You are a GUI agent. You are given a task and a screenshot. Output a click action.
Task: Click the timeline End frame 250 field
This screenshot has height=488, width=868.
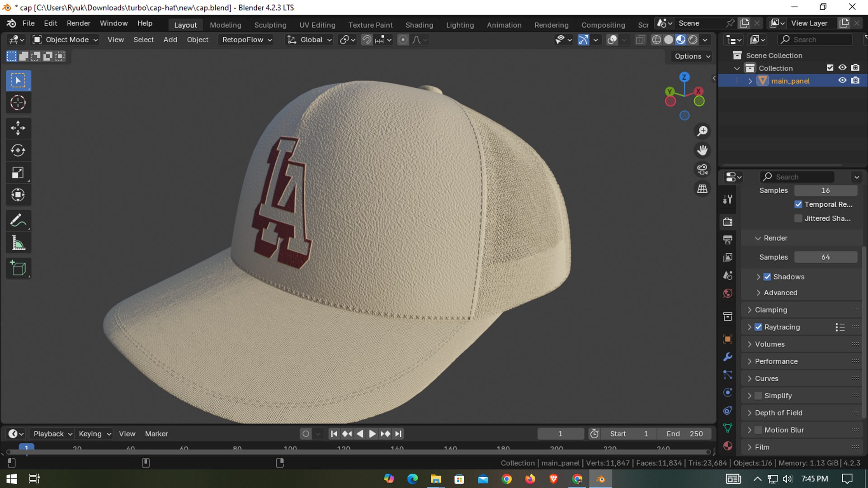[x=684, y=434]
